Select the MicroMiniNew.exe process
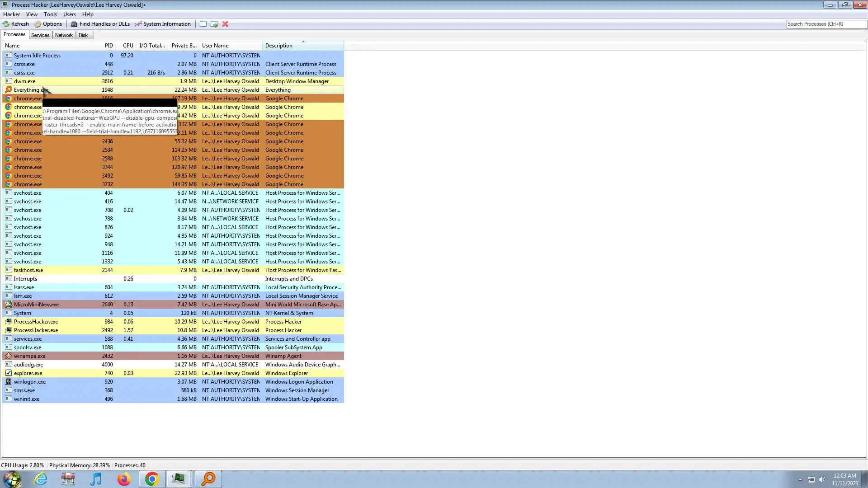 (x=36, y=305)
